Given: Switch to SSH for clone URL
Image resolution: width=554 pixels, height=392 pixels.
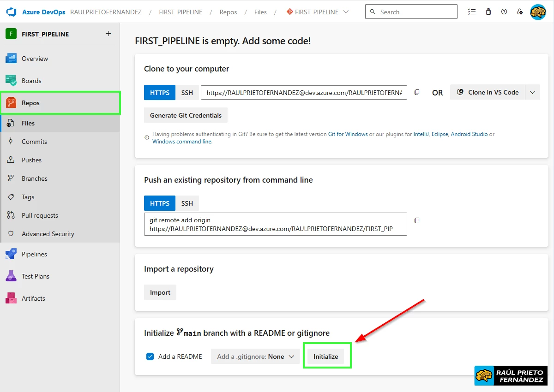Looking at the screenshot, I should (x=187, y=92).
